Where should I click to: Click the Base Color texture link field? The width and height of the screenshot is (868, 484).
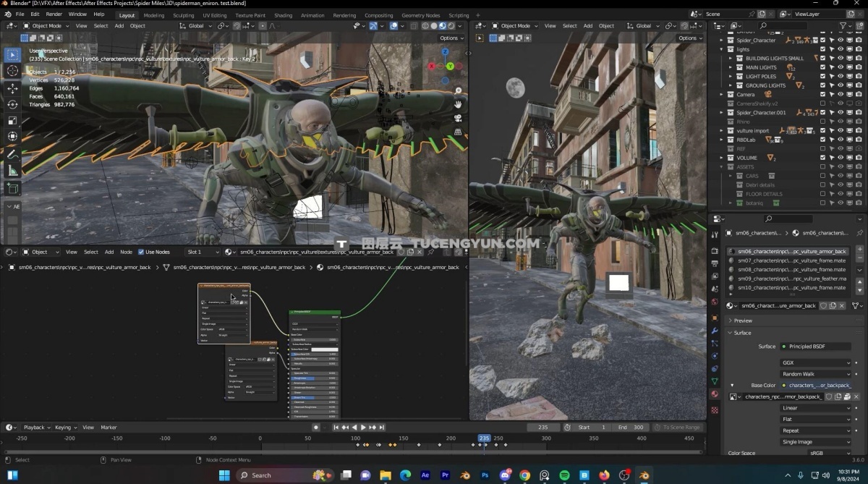tap(815, 386)
